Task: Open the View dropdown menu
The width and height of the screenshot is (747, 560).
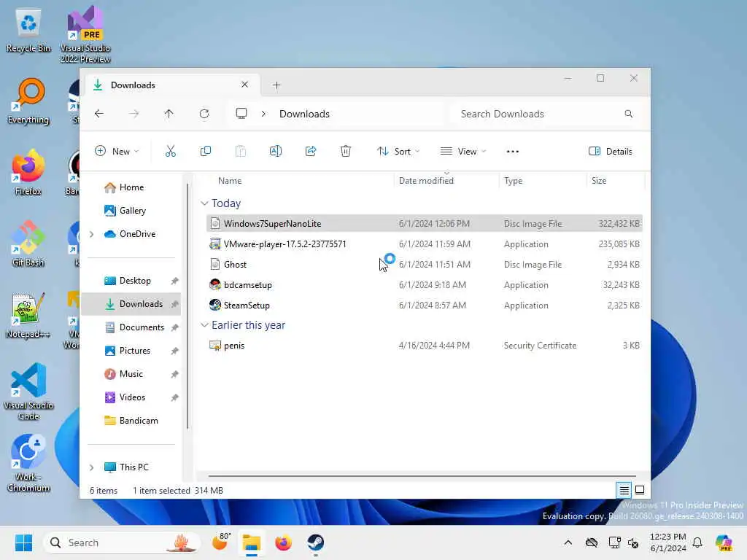Action: click(463, 152)
